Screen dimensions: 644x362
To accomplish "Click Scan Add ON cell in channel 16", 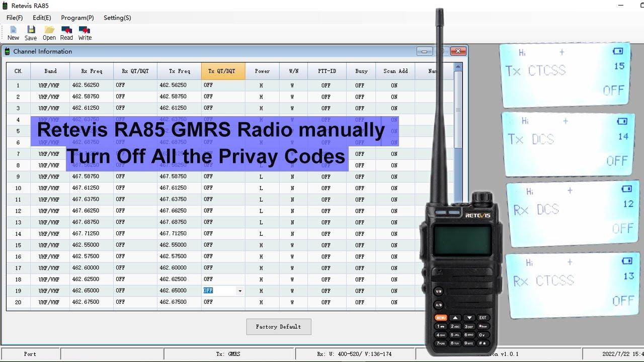I will pyautogui.click(x=395, y=256).
